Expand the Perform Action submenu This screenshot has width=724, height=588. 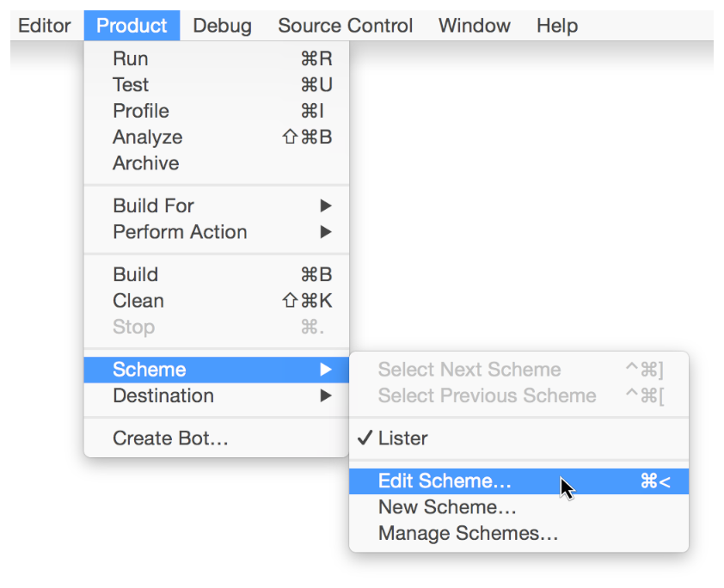click(x=180, y=231)
